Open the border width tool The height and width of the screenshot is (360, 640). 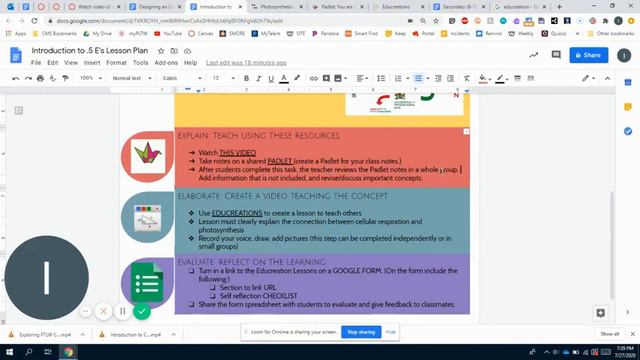tap(518, 78)
